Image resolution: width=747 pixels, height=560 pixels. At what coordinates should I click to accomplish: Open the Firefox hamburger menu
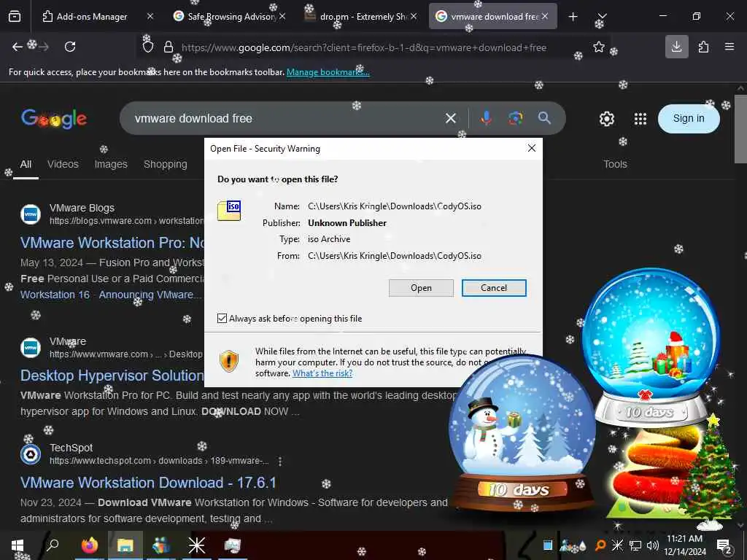click(729, 47)
